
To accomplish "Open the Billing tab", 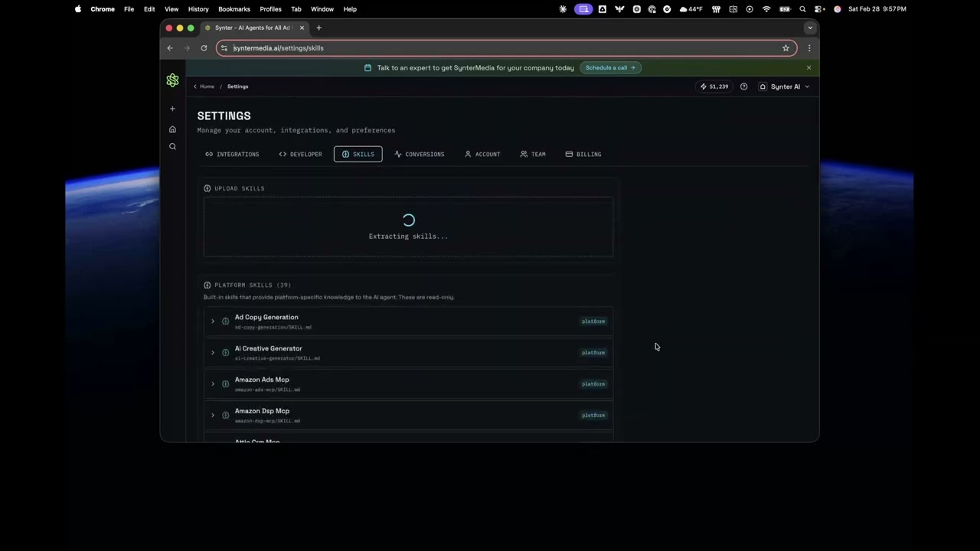I will point(583,155).
